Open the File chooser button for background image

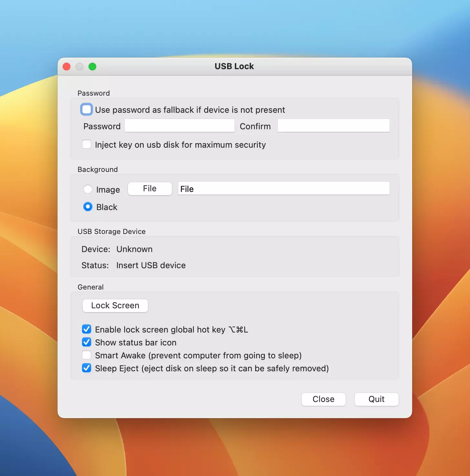(x=150, y=189)
